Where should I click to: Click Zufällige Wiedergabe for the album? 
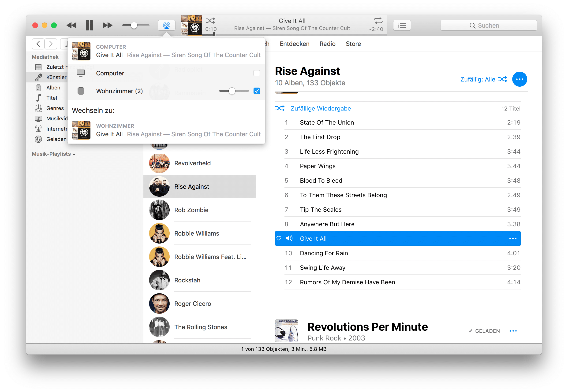coord(321,108)
